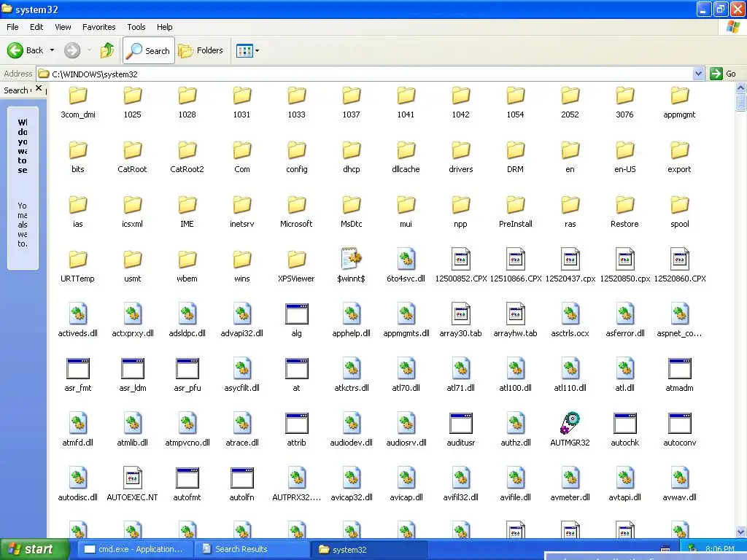This screenshot has width=747, height=560.
Task: Select the aspnet_co... file
Action: pyautogui.click(x=679, y=320)
